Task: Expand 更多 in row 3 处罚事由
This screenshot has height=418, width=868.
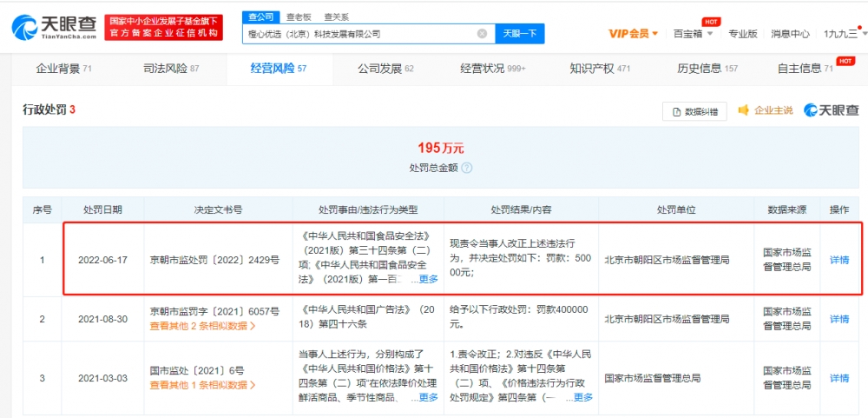Action: 428,397
